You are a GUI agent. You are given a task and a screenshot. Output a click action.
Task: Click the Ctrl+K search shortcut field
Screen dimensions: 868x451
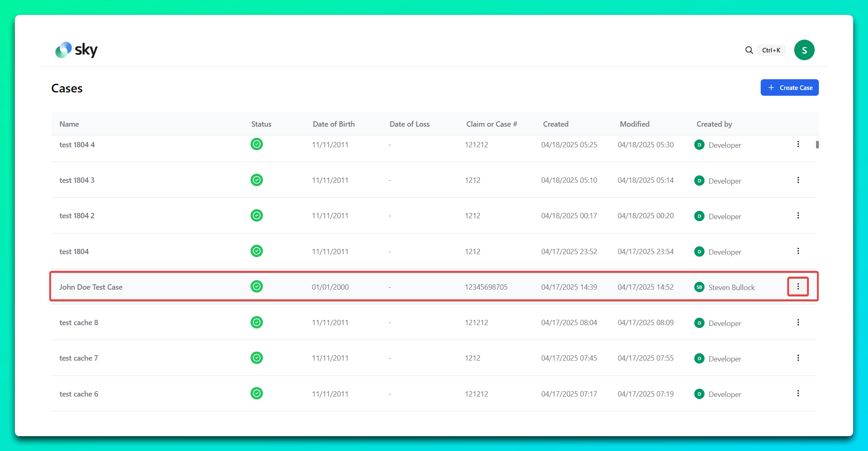click(x=771, y=50)
